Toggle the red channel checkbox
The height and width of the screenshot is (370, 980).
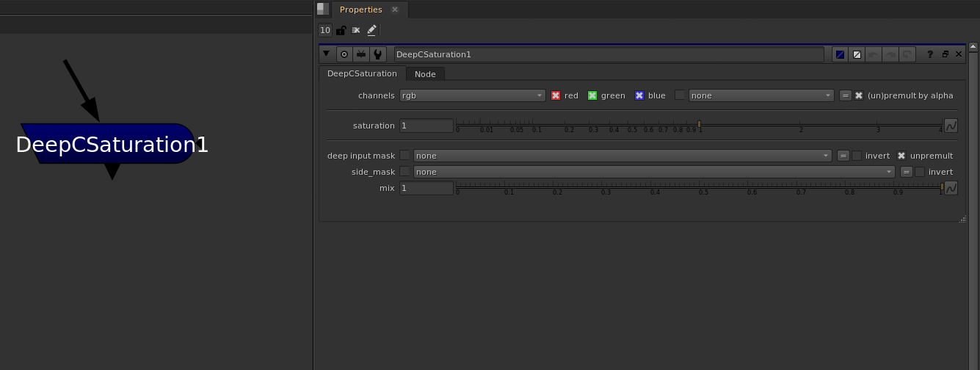point(556,95)
